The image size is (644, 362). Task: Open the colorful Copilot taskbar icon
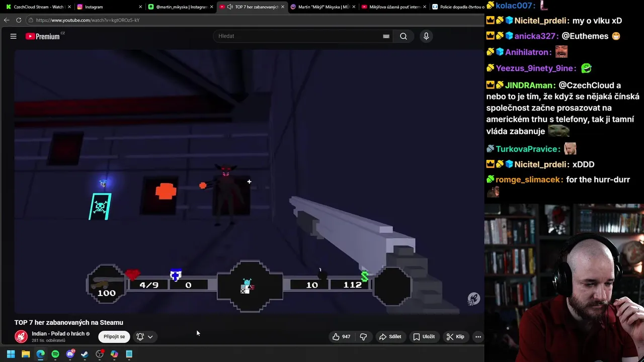[114, 354]
